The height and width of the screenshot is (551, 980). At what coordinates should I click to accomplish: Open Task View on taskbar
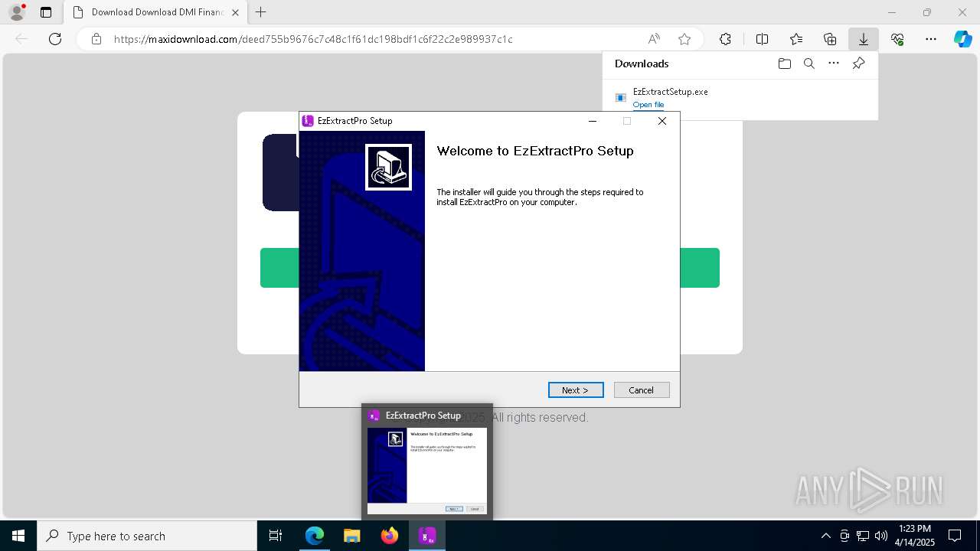click(276, 536)
